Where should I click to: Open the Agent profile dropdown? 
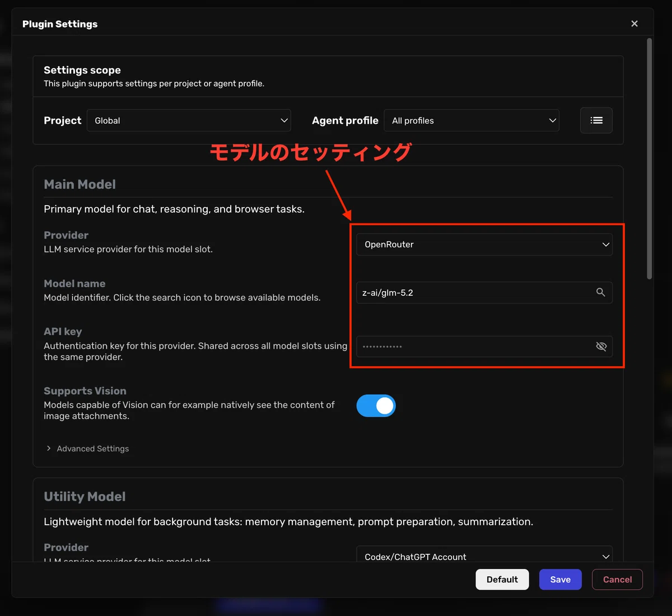(472, 120)
